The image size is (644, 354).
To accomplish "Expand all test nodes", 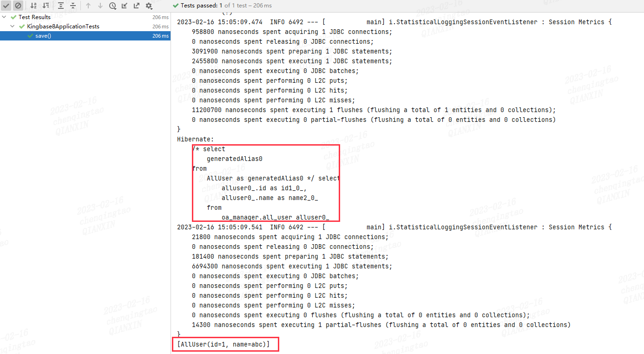I will pos(61,6).
